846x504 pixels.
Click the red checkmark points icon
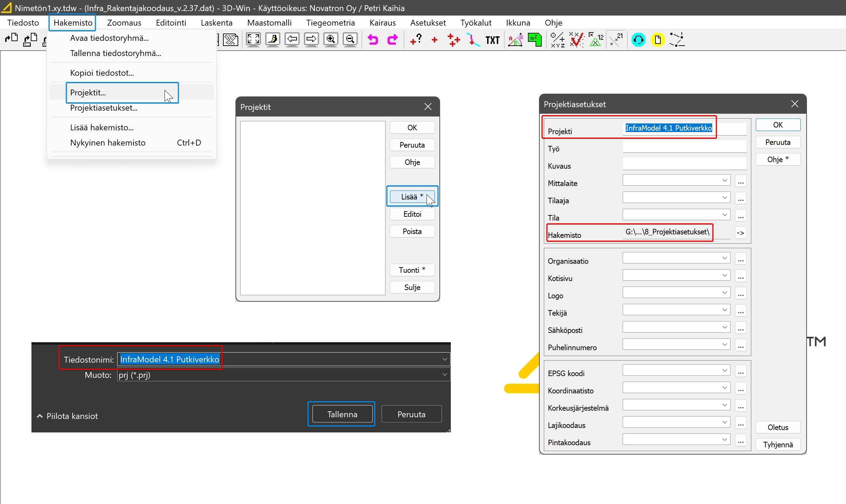pyautogui.click(x=576, y=40)
